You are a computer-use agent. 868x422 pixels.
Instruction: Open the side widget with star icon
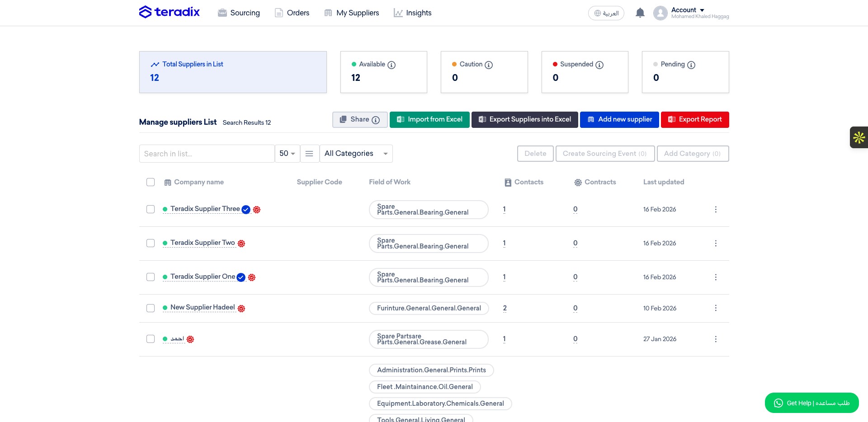point(859,137)
